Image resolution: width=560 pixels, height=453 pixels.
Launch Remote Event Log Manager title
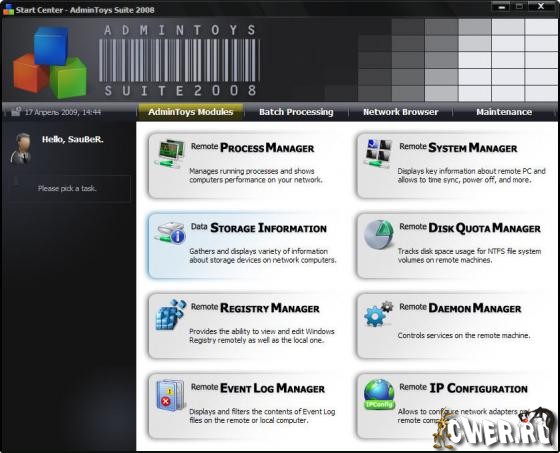tap(258, 388)
